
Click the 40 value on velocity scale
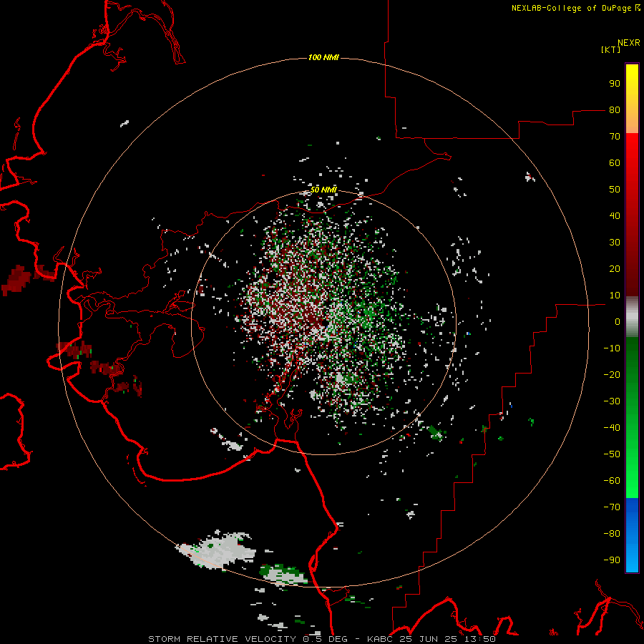615,216
